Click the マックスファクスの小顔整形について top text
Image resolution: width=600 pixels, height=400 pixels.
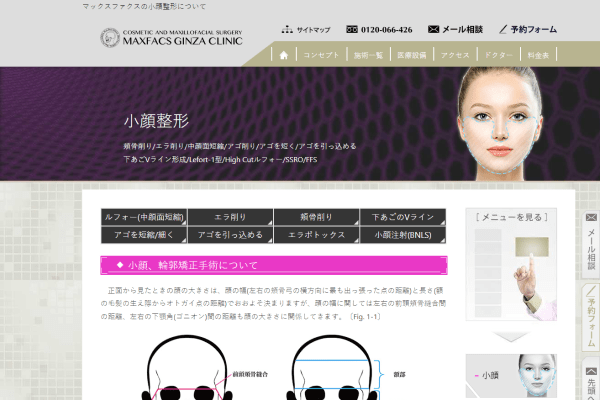pyautogui.click(x=144, y=7)
